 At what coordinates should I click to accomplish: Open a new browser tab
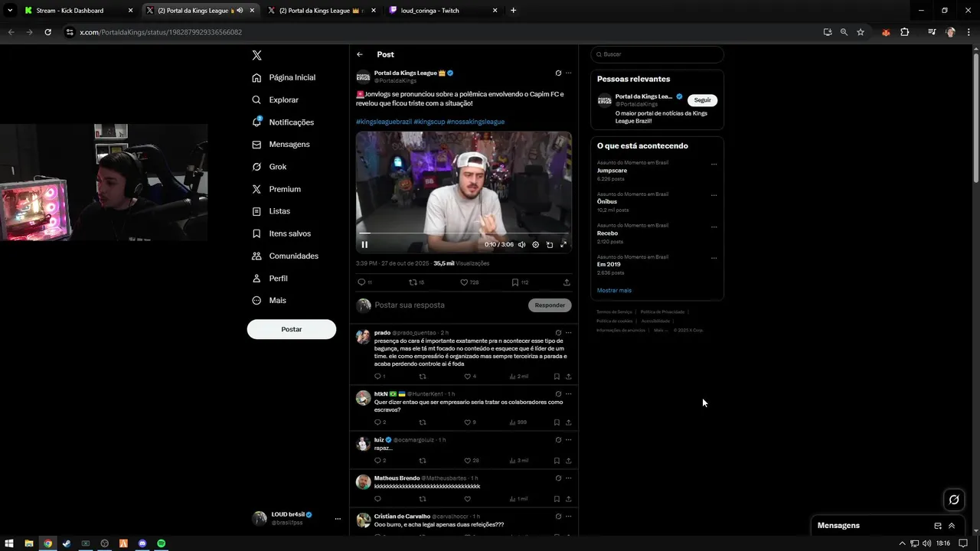tap(513, 11)
